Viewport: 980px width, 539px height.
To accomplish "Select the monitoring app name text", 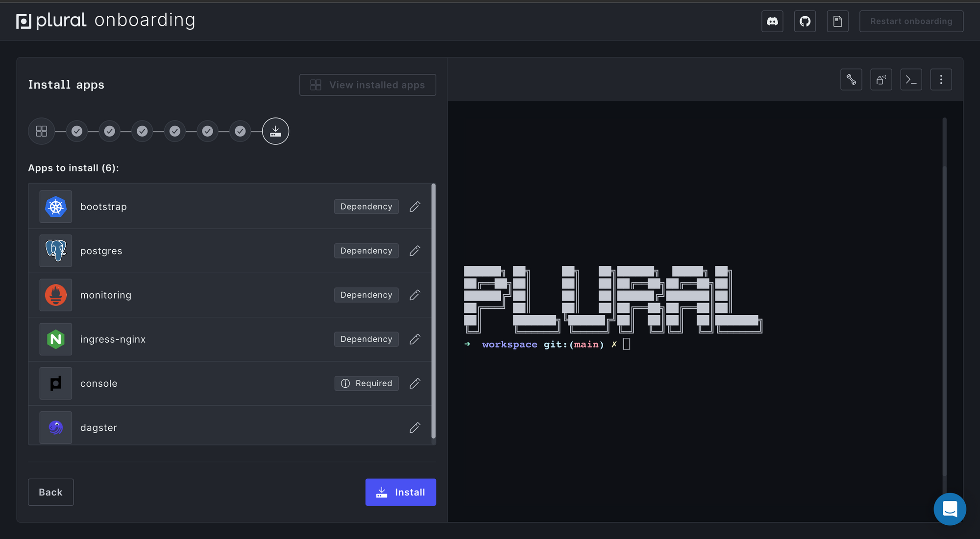I will pos(106,296).
